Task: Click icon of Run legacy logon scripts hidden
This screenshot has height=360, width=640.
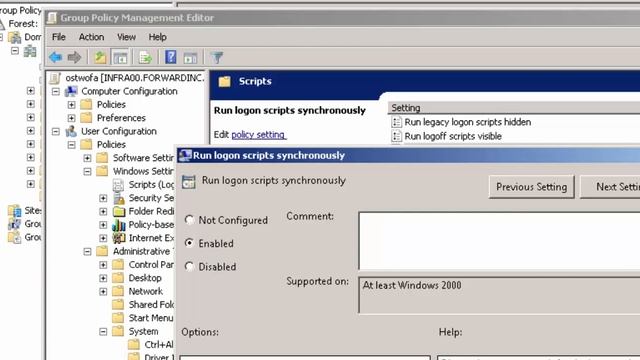Action: point(396,122)
